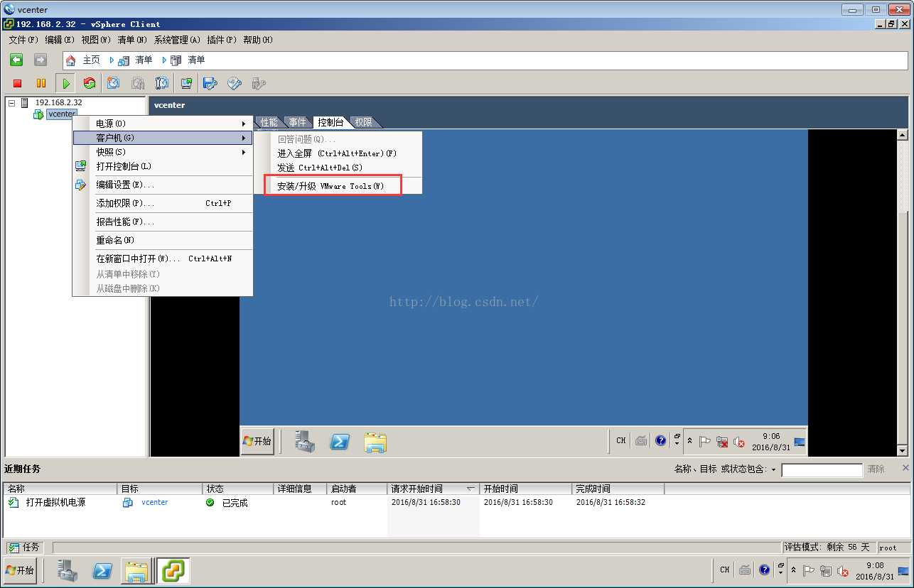Click the file explorer icon inside the VM console
Image resolution: width=914 pixels, height=588 pixels.
(375, 442)
